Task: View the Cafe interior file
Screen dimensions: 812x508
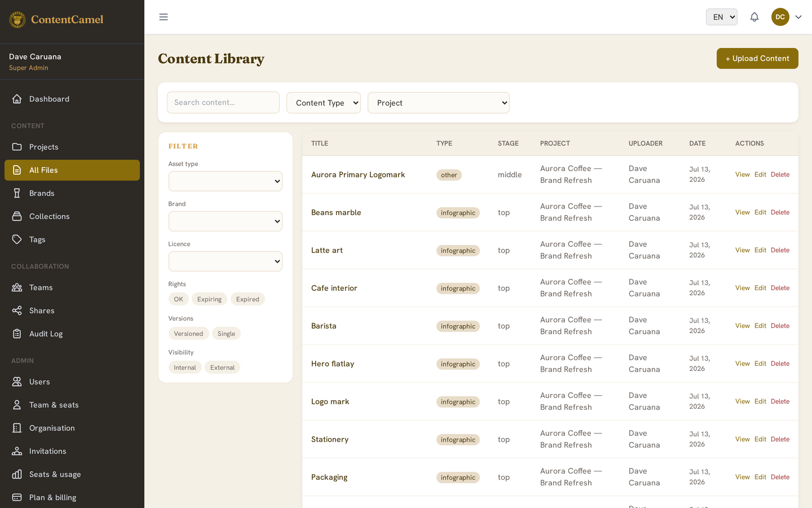Action: 742,288
